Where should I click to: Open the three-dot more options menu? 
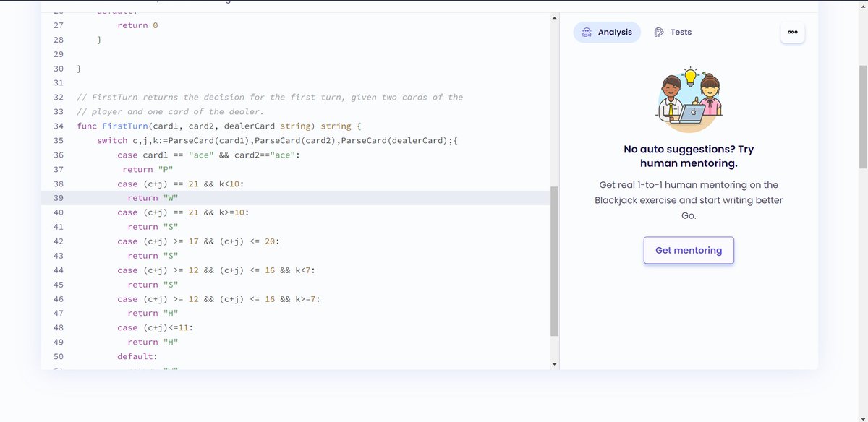pos(793,32)
